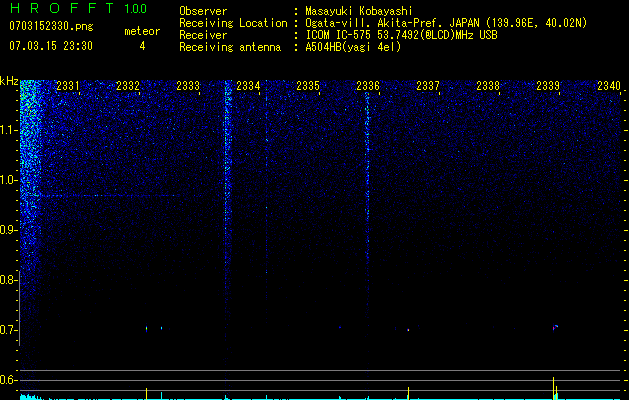Viewport: 629px width, 400px height.
Task: Click the 'Receiving antenna' label
Action: pos(230,47)
